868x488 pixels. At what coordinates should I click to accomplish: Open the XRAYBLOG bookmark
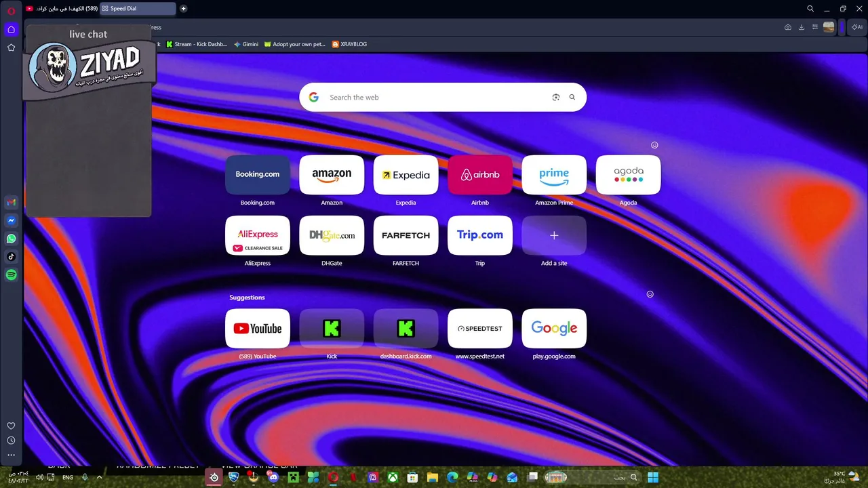349,44
